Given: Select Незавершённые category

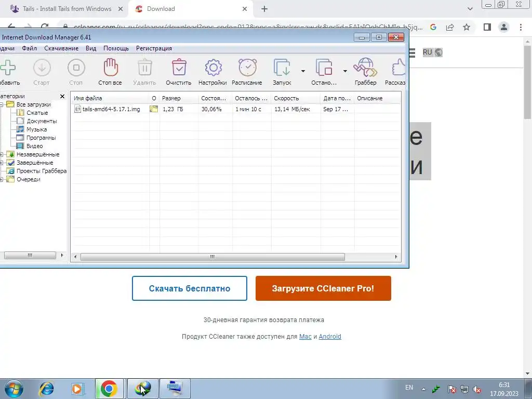Looking at the screenshot, I should pos(38,154).
